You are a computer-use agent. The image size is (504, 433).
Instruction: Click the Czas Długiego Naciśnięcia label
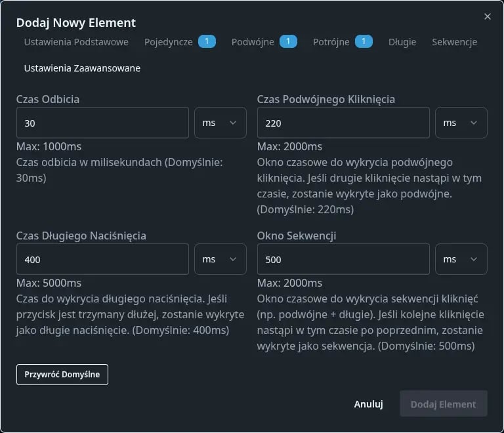81,236
